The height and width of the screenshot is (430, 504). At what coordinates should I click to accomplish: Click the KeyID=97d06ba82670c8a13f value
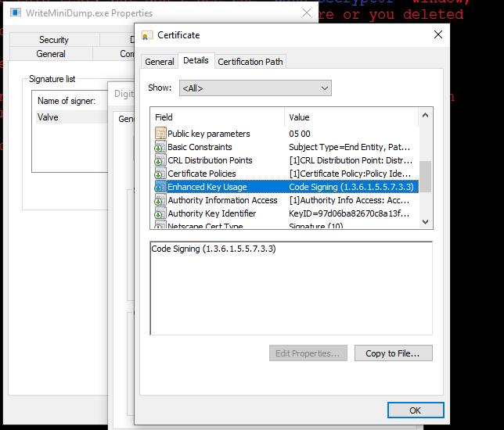pyautogui.click(x=349, y=213)
